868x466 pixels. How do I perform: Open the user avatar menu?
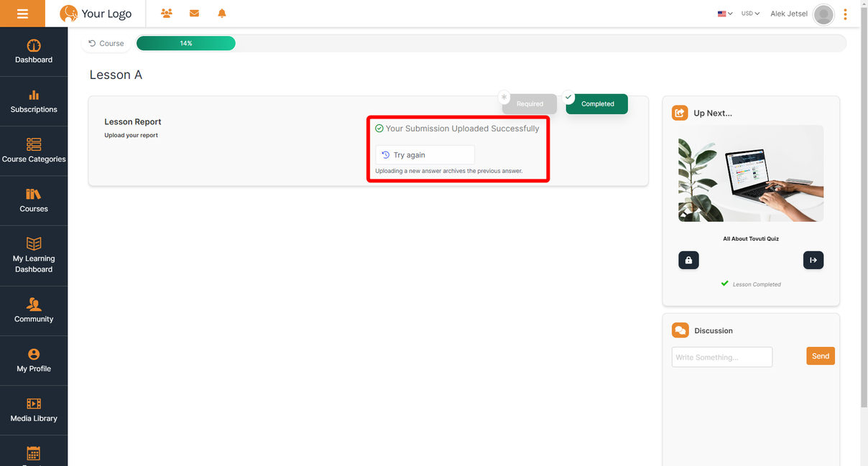pos(823,14)
